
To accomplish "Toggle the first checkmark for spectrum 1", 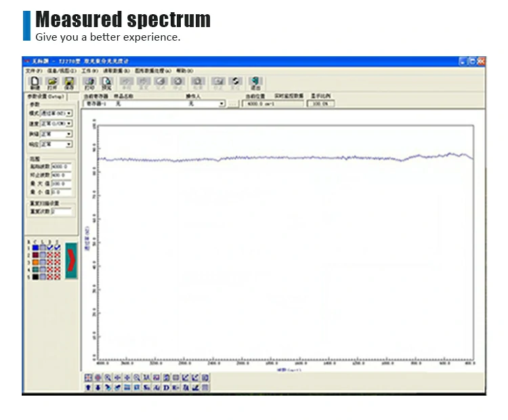I will [49, 247].
